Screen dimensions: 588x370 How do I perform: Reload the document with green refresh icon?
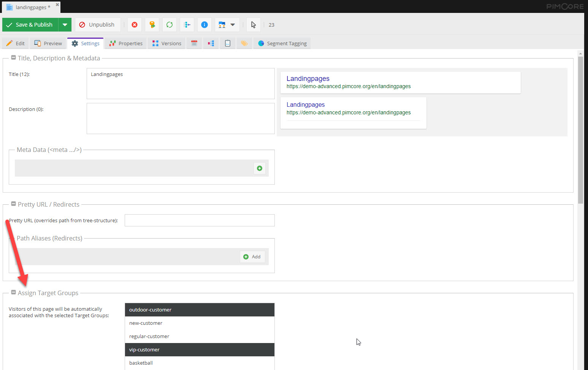tap(170, 25)
